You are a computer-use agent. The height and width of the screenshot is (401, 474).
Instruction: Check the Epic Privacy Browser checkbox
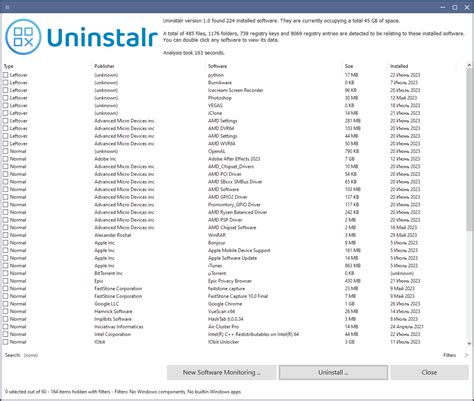(x=6, y=281)
